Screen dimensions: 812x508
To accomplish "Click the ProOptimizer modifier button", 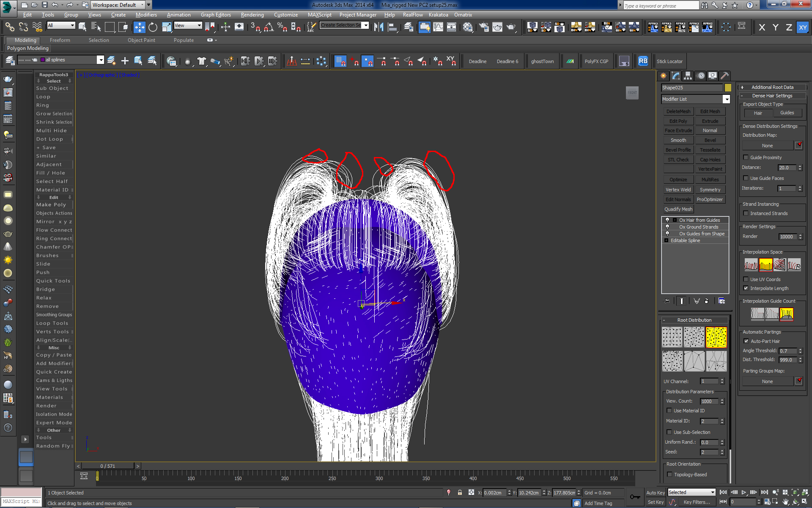I will point(710,199).
